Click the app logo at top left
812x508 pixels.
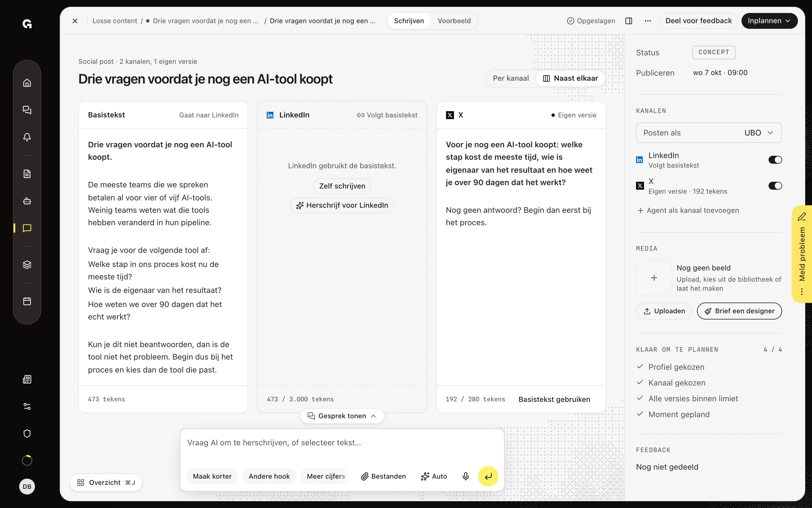tap(27, 24)
